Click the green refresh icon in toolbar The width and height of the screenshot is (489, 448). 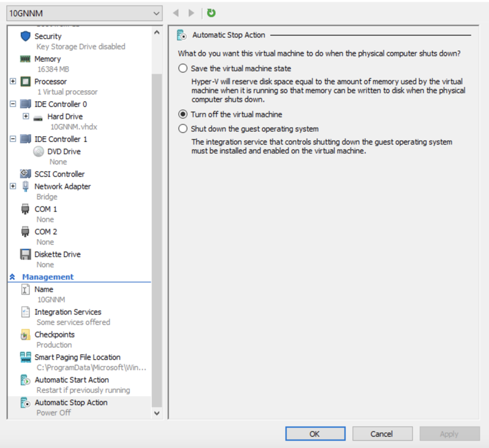pyautogui.click(x=211, y=13)
